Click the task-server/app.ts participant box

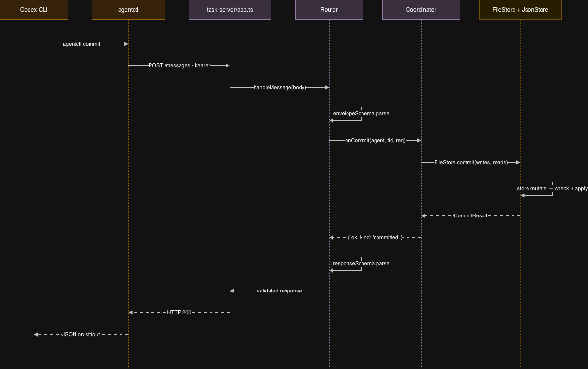point(230,10)
